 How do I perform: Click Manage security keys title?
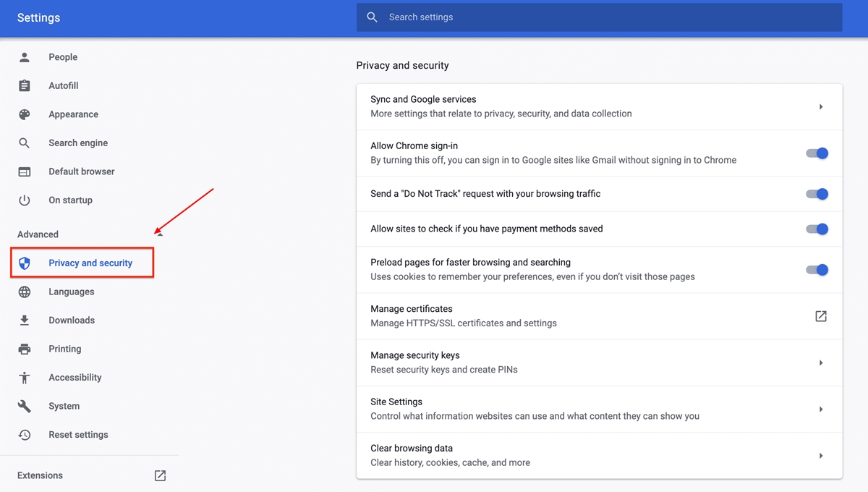[x=415, y=355]
